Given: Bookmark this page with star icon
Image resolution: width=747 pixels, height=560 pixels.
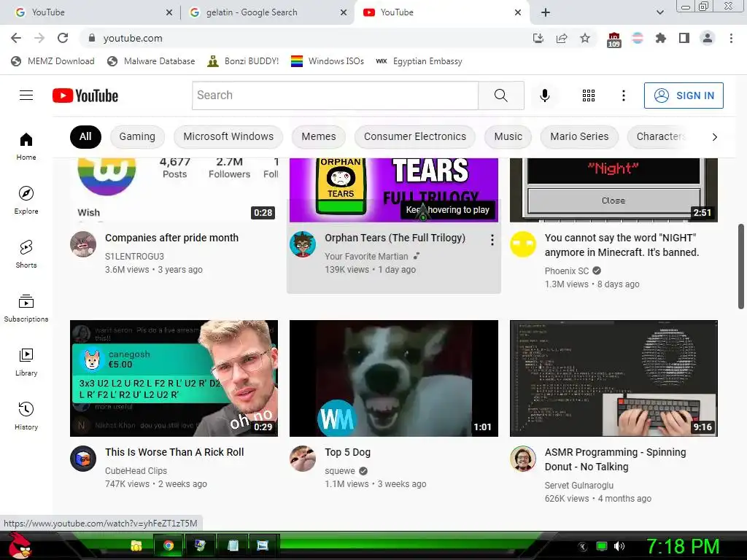Looking at the screenshot, I should (x=585, y=38).
